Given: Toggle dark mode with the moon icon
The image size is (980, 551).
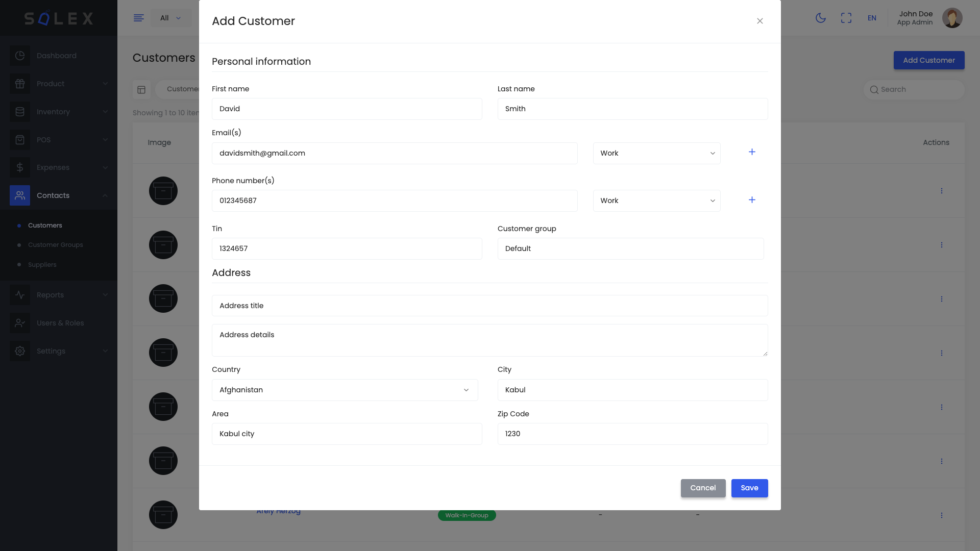Looking at the screenshot, I should tap(821, 18).
